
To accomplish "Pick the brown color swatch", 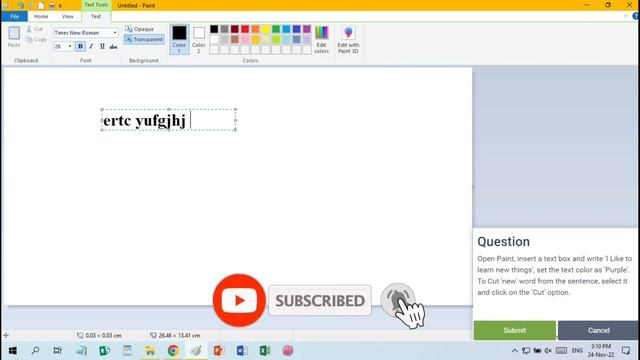I will (235, 40).
